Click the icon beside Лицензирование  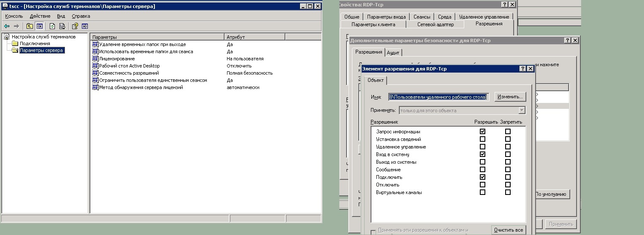click(x=95, y=59)
